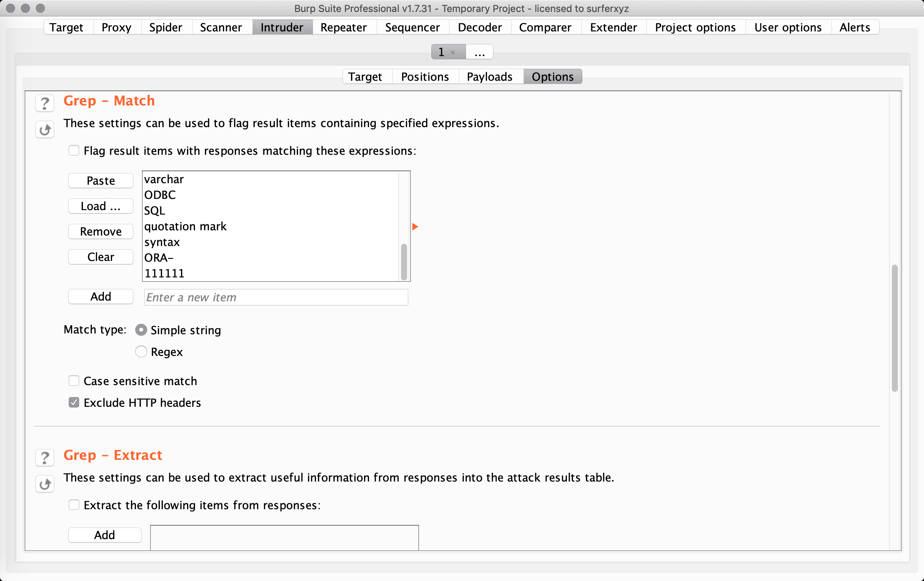924x581 pixels.
Task: Click the Load ... button
Action: click(100, 206)
